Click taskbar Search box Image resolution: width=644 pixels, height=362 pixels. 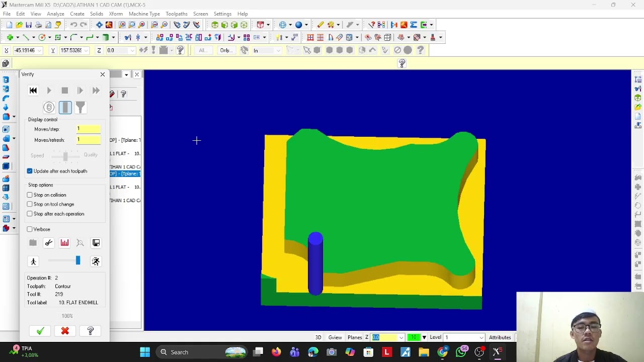[201, 352]
